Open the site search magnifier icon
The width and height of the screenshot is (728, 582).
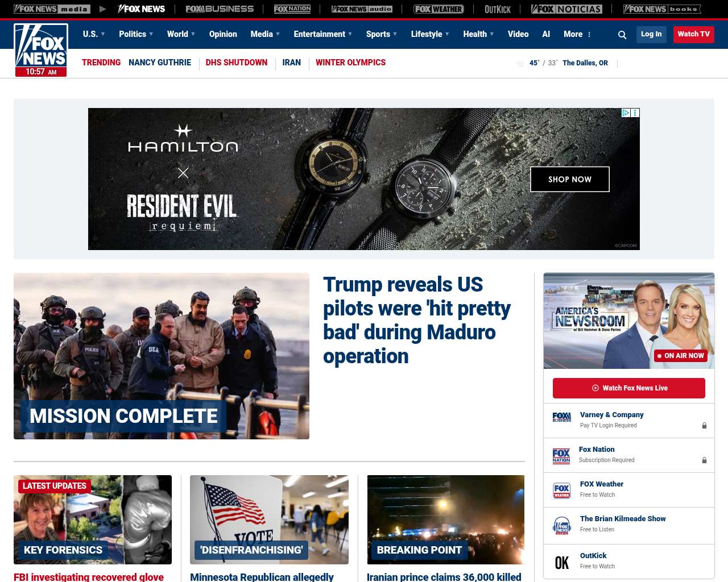pos(622,35)
